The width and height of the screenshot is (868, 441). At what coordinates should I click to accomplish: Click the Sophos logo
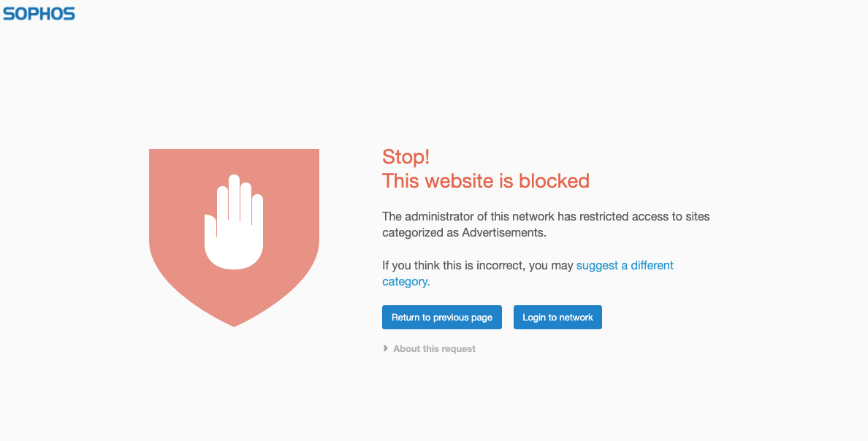pyautogui.click(x=39, y=14)
